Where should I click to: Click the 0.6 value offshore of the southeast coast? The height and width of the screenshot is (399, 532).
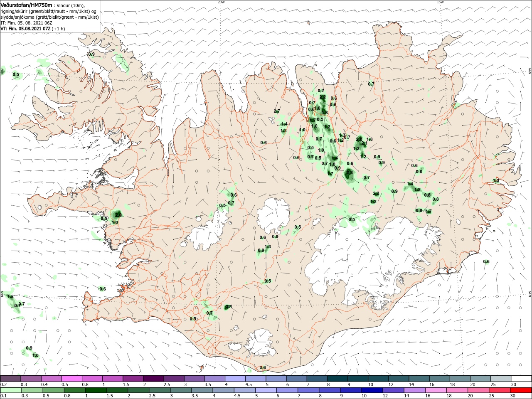pos(486,261)
